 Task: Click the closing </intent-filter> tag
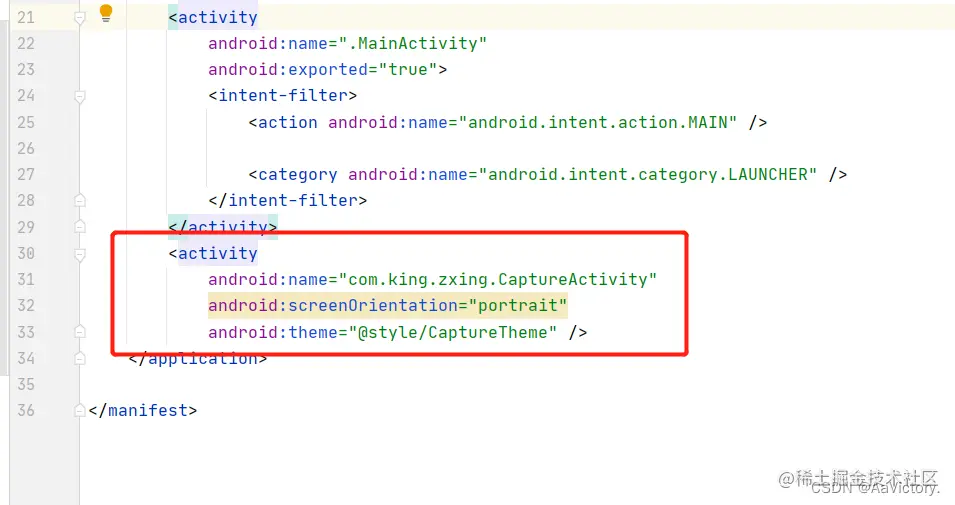point(287,200)
